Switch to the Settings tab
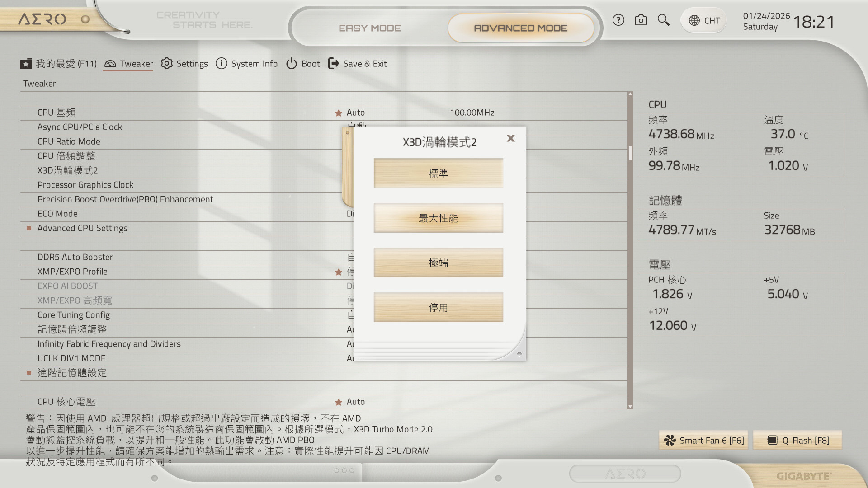 point(184,64)
